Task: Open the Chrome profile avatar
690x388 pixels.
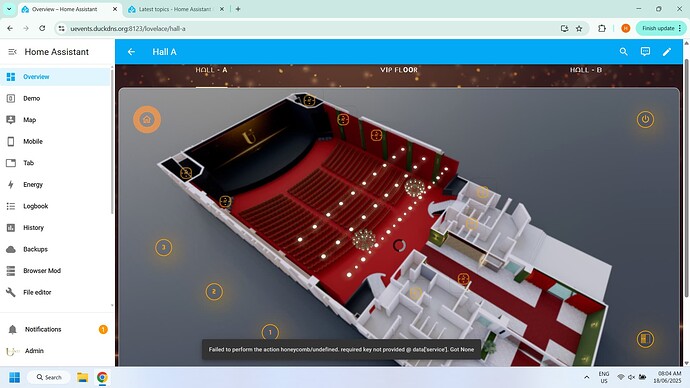Action: [x=625, y=28]
